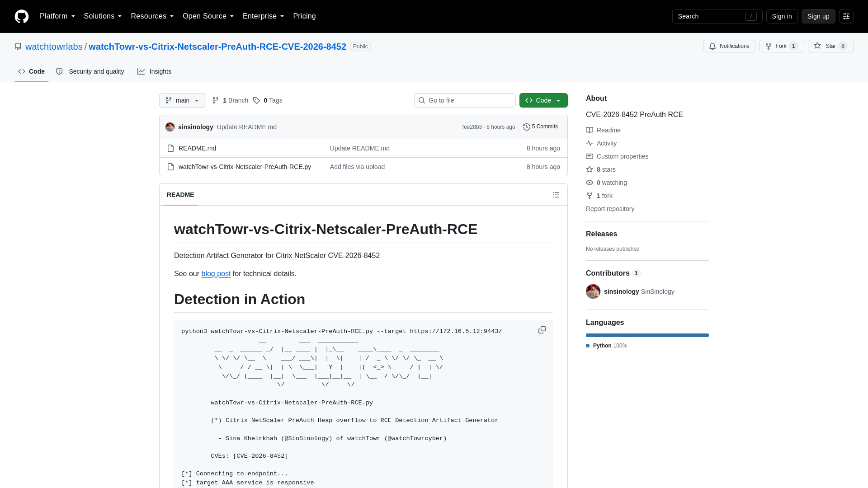Open the Platform dropdown menu
The width and height of the screenshot is (868, 488).
(57, 16)
